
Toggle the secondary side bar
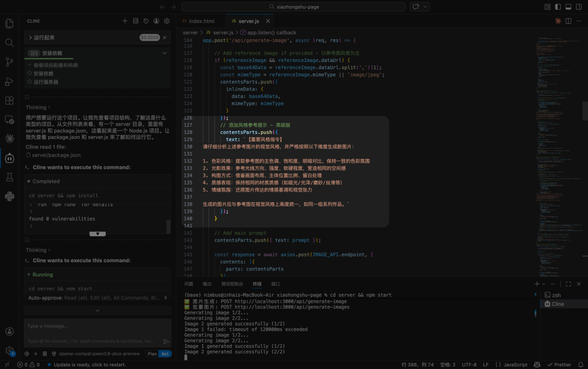click(x=579, y=7)
